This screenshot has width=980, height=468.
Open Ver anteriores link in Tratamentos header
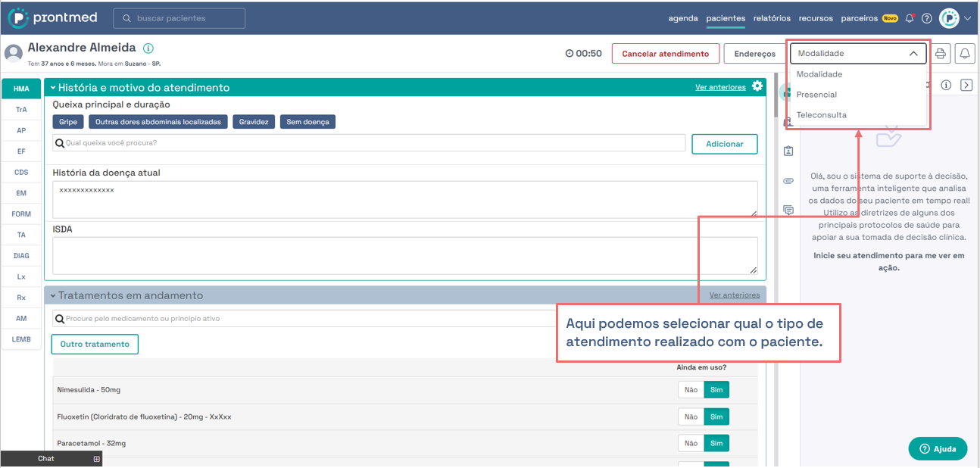point(735,295)
